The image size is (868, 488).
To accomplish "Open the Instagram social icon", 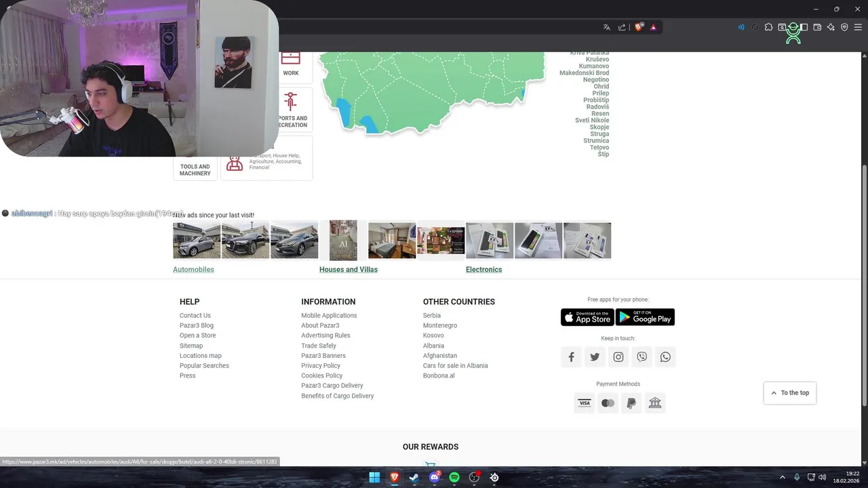I will pyautogui.click(x=618, y=357).
